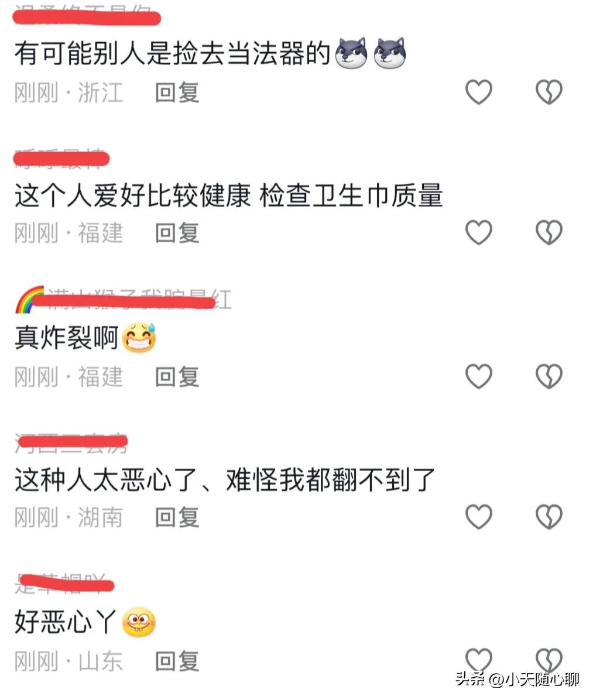593x700 pixels.
Task: Like the comment about 卫生巾质量
Action: (x=479, y=232)
